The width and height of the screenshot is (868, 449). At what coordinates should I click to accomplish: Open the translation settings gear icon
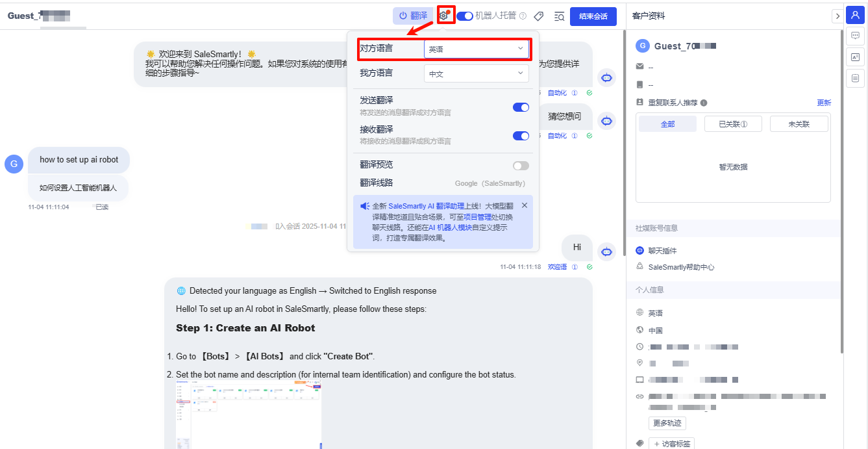pos(445,16)
